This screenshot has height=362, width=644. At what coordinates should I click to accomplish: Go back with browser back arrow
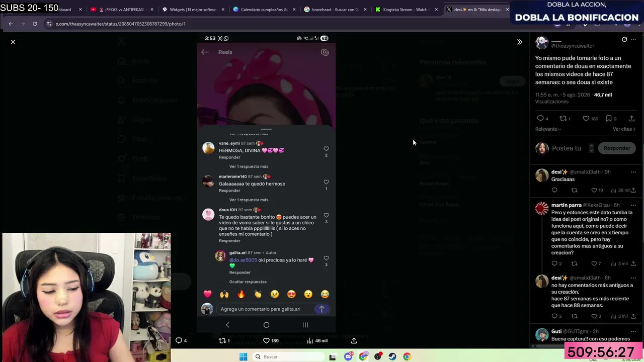pyautogui.click(x=11, y=24)
